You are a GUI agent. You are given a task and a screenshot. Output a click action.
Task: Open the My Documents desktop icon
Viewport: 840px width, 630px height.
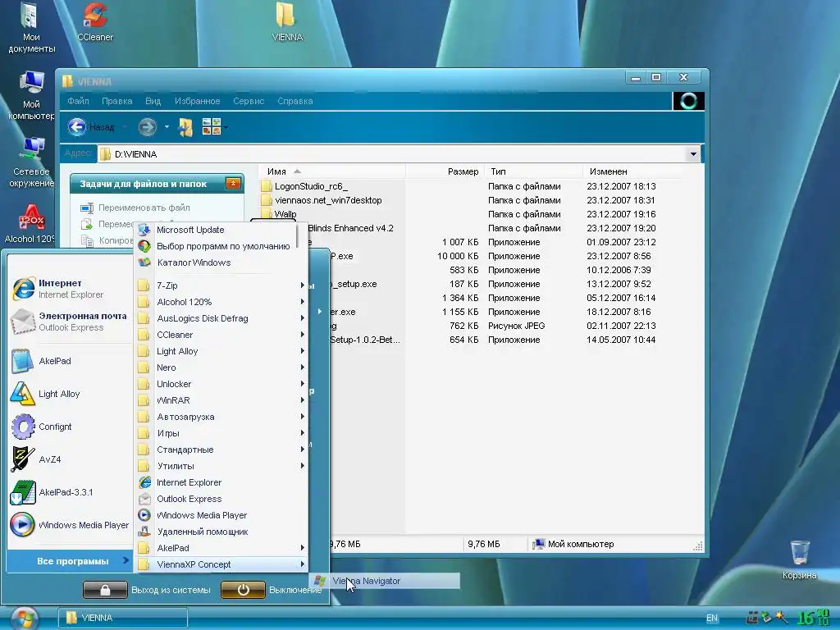tap(30, 28)
